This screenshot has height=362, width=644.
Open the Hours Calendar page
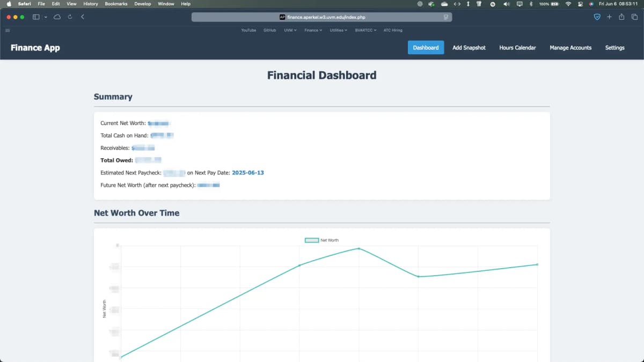[517, 48]
